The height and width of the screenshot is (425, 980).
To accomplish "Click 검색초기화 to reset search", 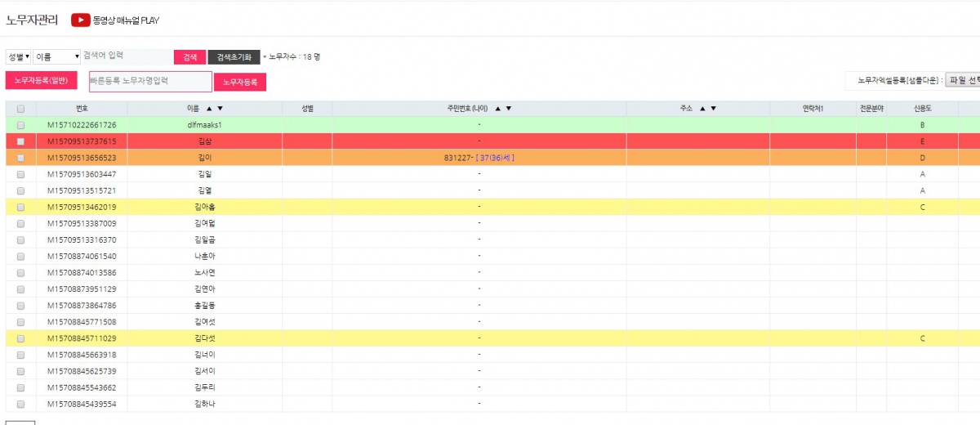I will pyautogui.click(x=234, y=57).
